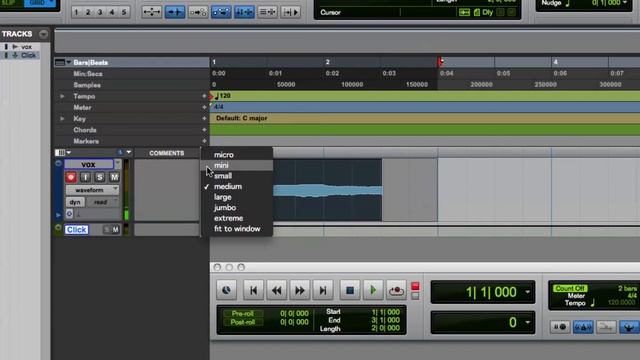Image resolution: width=640 pixels, height=360 pixels.
Task: Open the Edit window view selector icon
Action: (x=62, y=153)
